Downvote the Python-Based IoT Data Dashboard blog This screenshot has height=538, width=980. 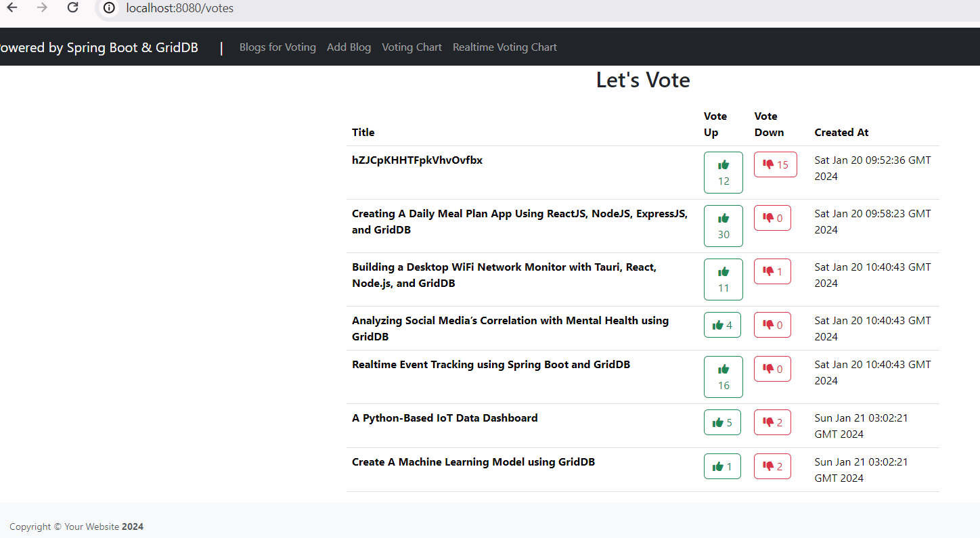[x=772, y=422]
